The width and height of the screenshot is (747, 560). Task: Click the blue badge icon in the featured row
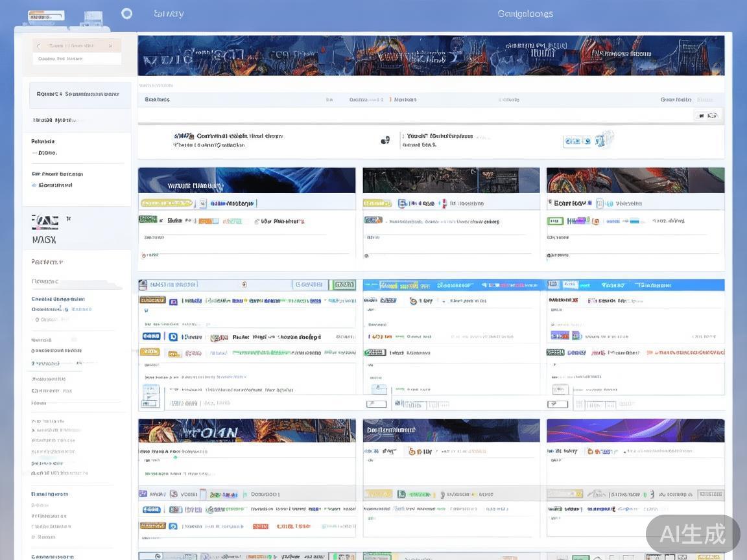[x=576, y=141]
